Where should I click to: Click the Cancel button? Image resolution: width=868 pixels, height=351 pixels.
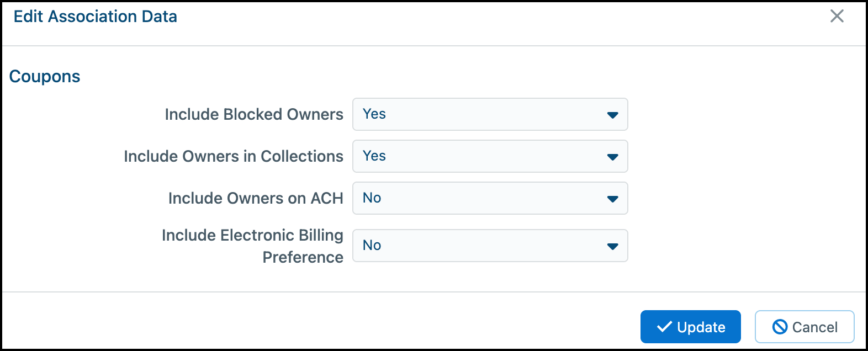coord(805,327)
